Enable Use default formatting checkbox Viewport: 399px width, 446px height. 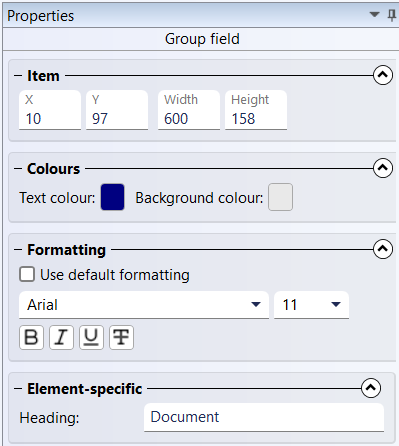coord(27,275)
